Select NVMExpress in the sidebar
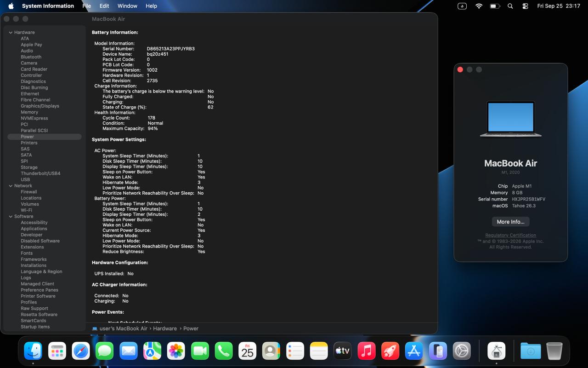 [x=34, y=118]
